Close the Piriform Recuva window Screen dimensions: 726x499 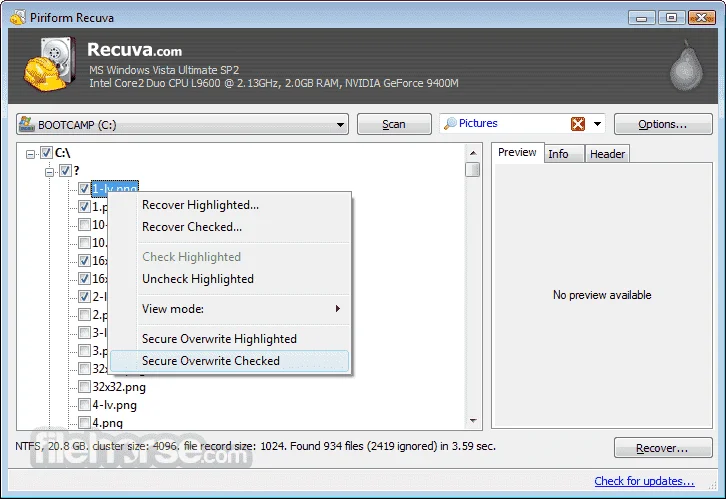(701, 18)
